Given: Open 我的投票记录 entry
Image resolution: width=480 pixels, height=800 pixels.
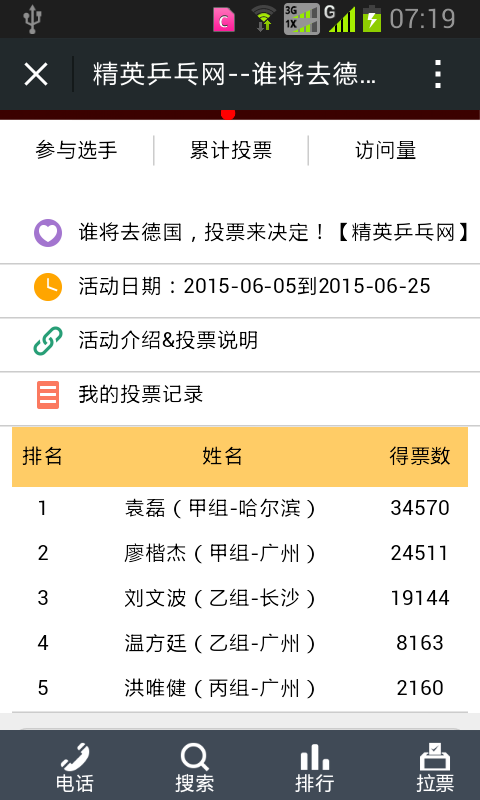Looking at the screenshot, I should click(x=141, y=394).
